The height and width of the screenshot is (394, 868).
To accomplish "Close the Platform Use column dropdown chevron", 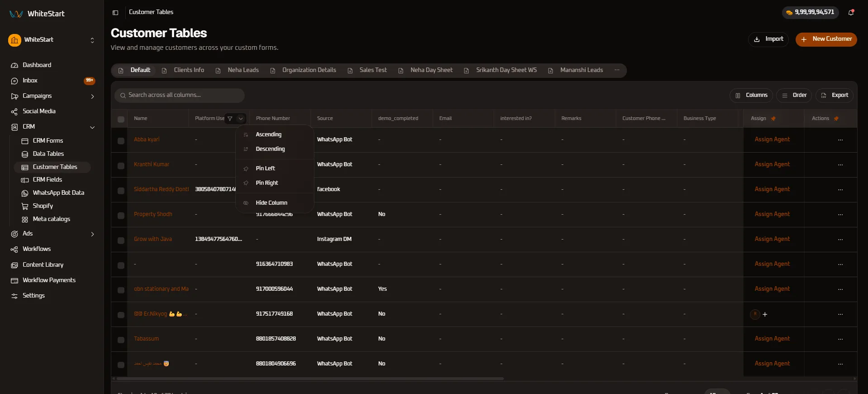I will point(241,119).
